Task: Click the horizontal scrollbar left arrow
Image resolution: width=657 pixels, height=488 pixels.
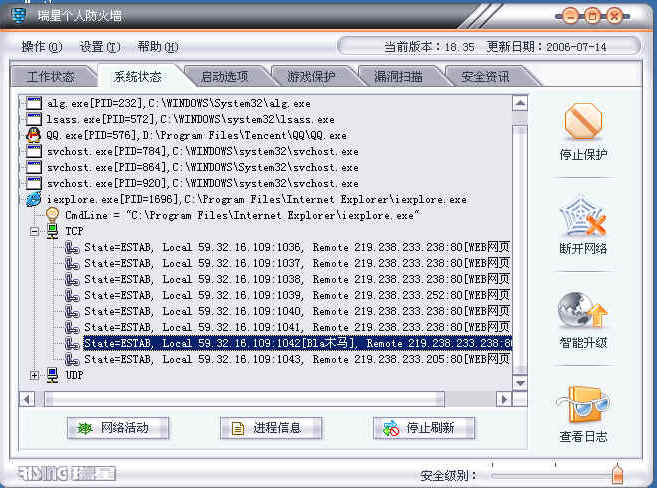Action: tap(27, 399)
